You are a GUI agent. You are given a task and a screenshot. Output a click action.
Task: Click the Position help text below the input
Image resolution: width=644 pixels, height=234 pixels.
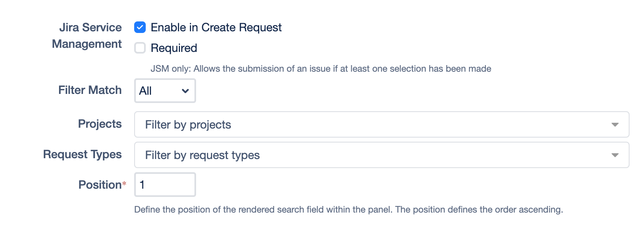coord(348,210)
